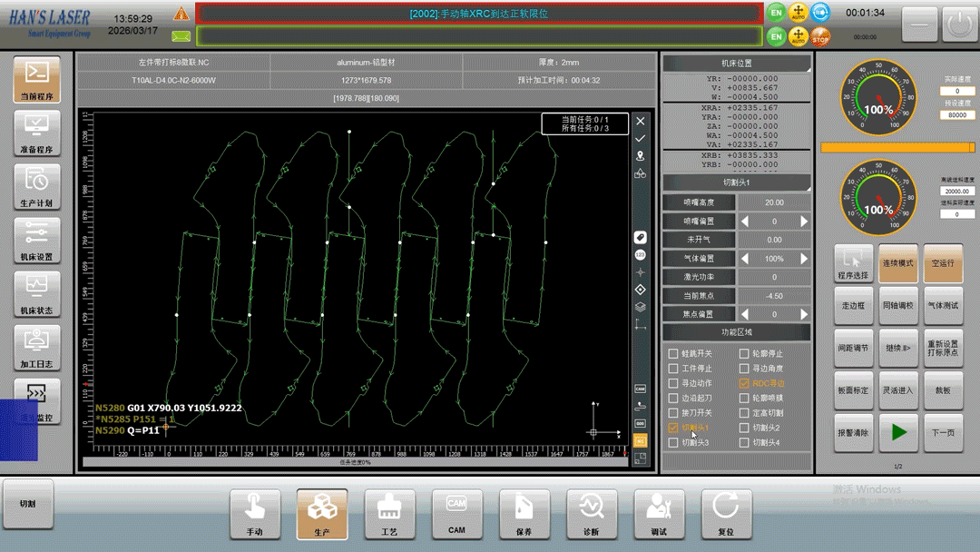This screenshot has width=980, height=552.
Task: Expand the 机床位置 panel header
Action: click(736, 64)
